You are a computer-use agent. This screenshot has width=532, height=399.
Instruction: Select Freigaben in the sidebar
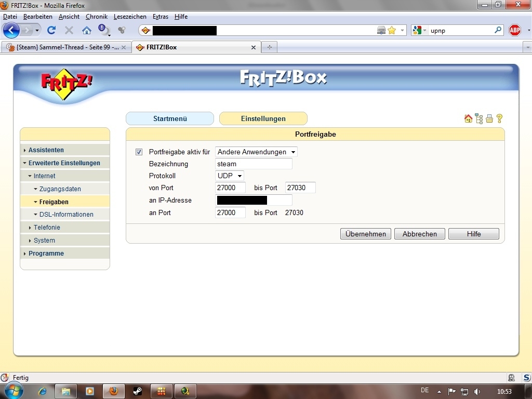[54, 202]
